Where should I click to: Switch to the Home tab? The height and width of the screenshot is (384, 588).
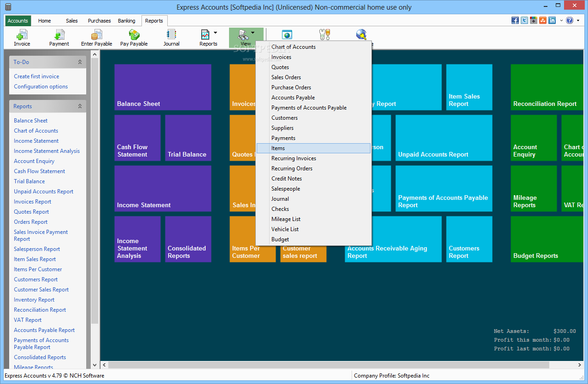point(45,21)
